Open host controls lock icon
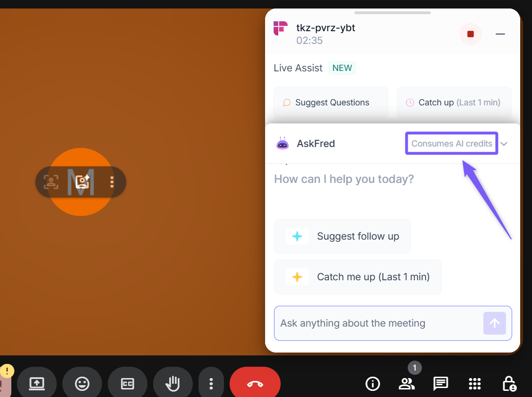This screenshot has height=397, width=532. pos(509,384)
